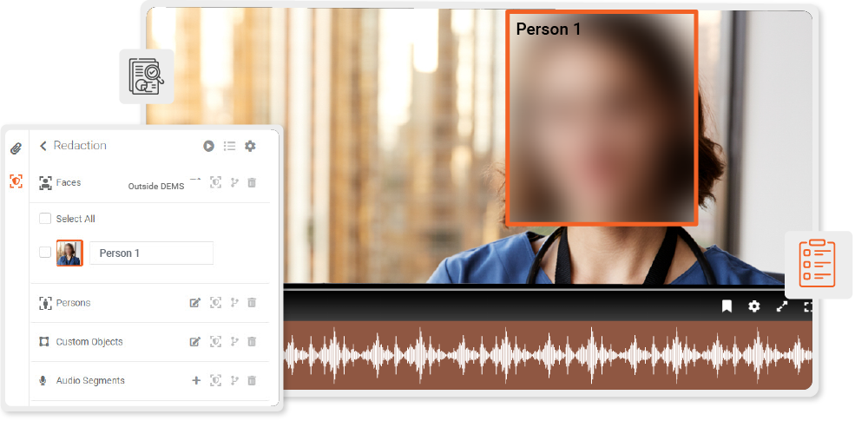Click the Custom Objects section label
The height and width of the screenshot is (434, 868).
tap(89, 341)
